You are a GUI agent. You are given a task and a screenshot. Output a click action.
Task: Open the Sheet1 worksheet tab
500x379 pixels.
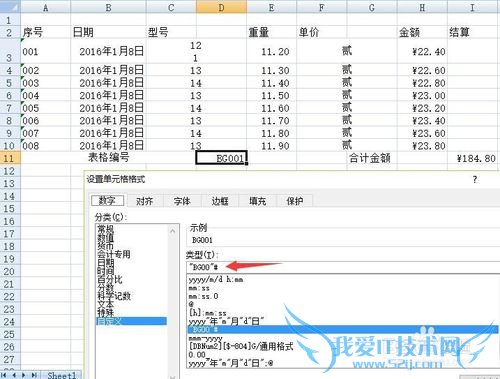pyautogui.click(x=62, y=375)
